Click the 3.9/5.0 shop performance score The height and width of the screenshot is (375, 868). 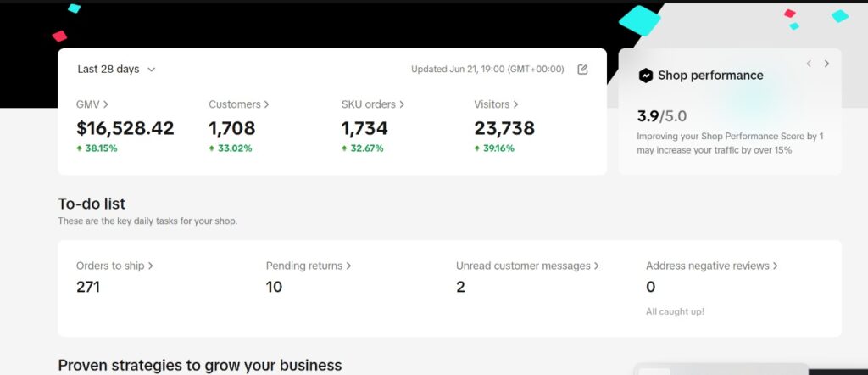click(x=662, y=115)
